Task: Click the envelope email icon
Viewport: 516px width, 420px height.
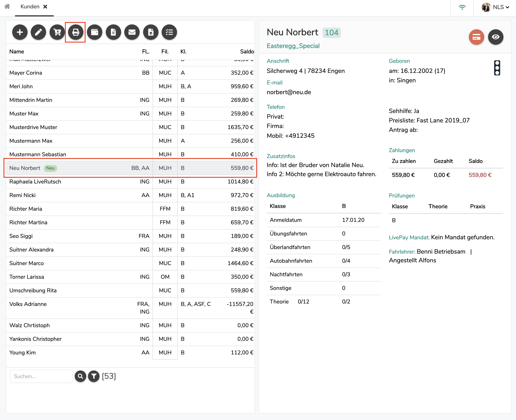Action: (132, 32)
